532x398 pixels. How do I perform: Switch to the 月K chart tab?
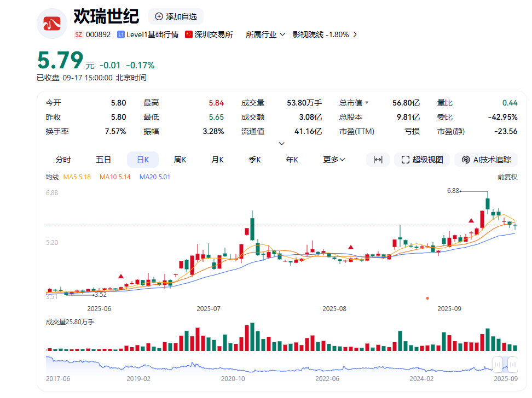(x=217, y=160)
